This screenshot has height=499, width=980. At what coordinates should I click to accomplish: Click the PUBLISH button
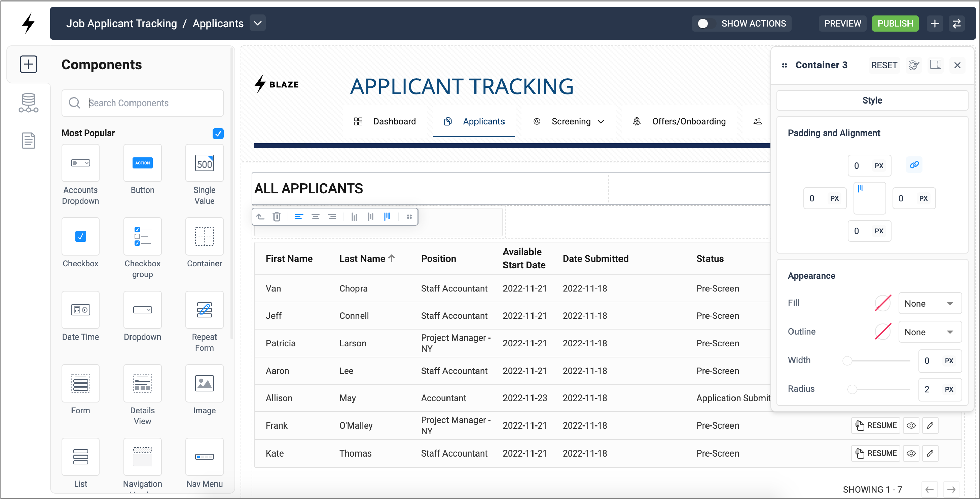[x=895, y=23]
